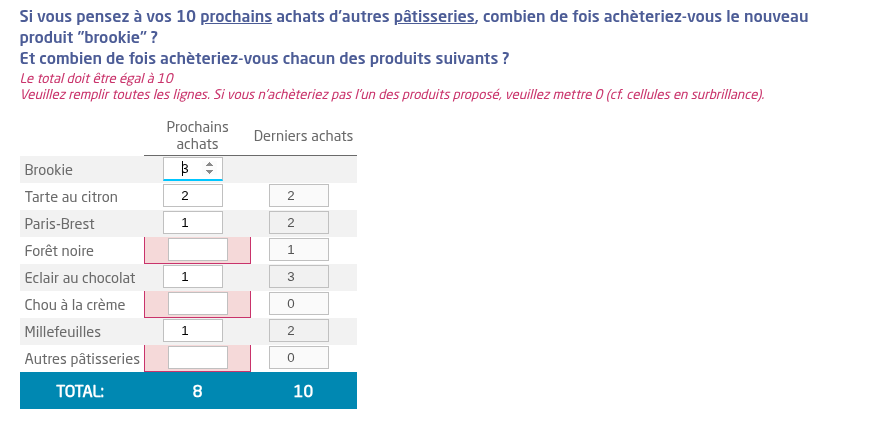Focus the Eclair au chocolat next purchases input
This screenshot has height=444, width=872.
[x=192, y=277]
